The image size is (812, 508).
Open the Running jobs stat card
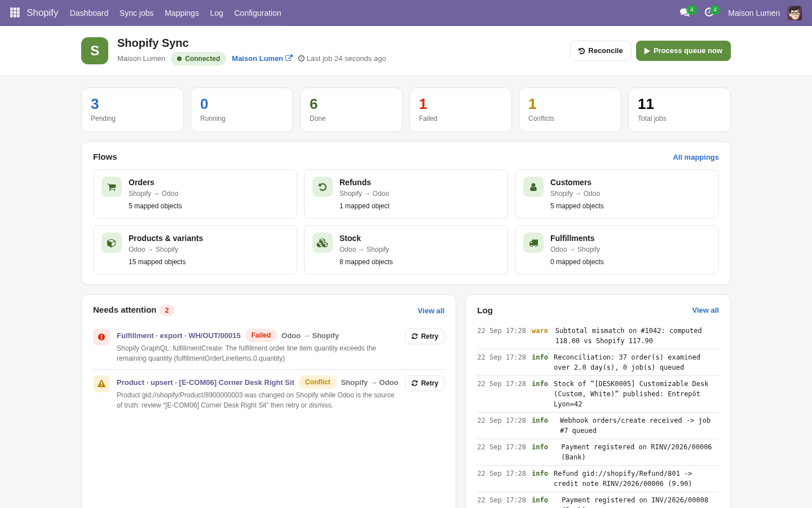pyautogui.click(x=242, y=110)
